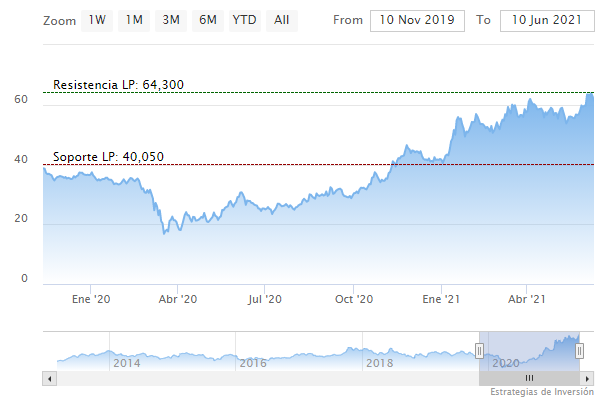Viewport: 606px width, 405px height.
Task: Switch zoom to 3M
Action: tap(171, 20)
